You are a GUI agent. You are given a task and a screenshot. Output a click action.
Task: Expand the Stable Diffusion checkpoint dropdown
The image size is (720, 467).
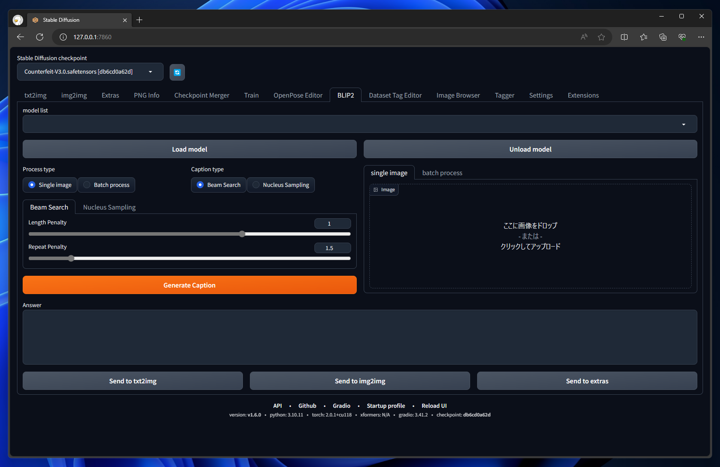point(90,72)
